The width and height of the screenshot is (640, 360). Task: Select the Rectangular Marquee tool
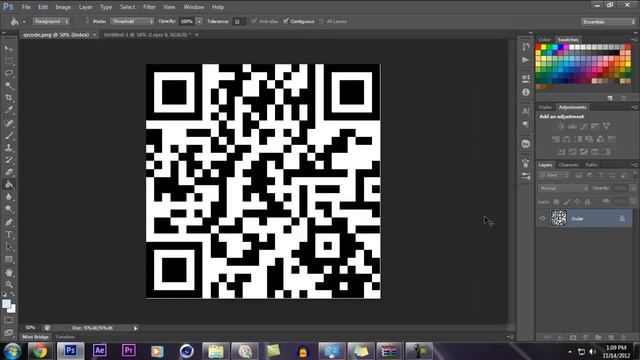[9, 61]
